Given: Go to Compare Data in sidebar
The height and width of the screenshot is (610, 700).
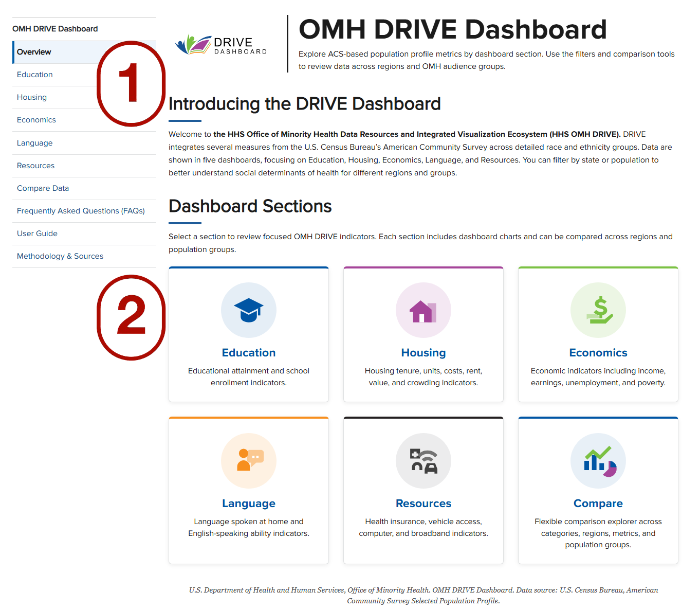Looking at the screenshot, I should coord(84,188).
